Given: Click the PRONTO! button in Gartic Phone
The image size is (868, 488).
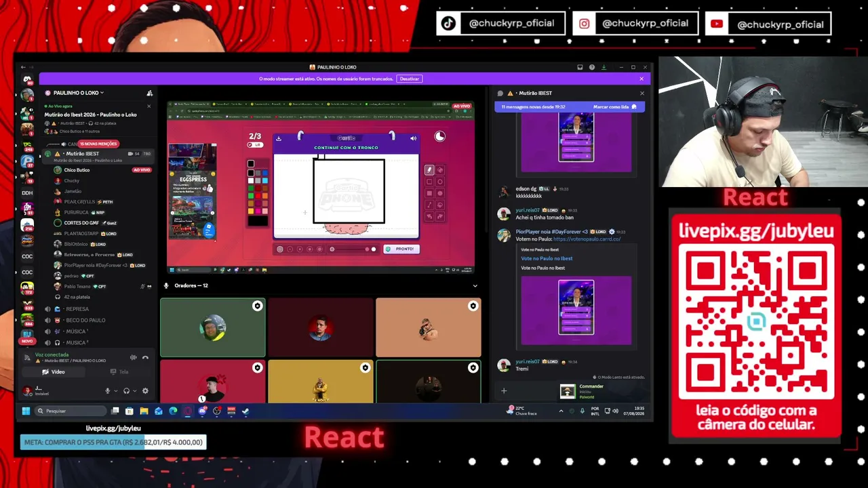Looking at the screenshot, I should (400, 249).
